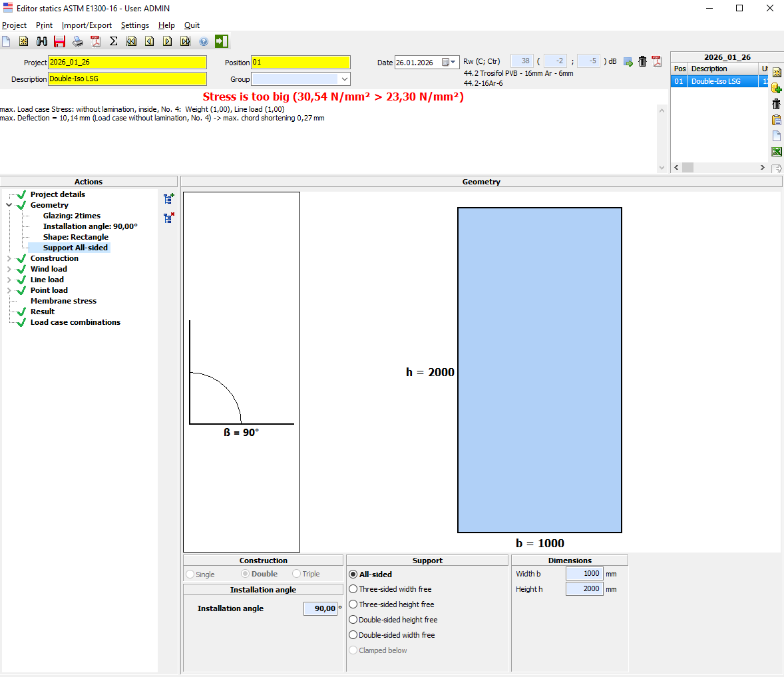Open the Settings menu
Screen dimensions: 784x677
[135, 25]
